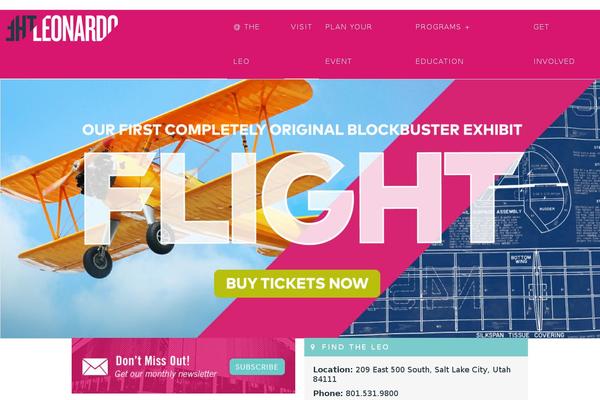Click the Don't Miss Out! heading

(153, 361)
